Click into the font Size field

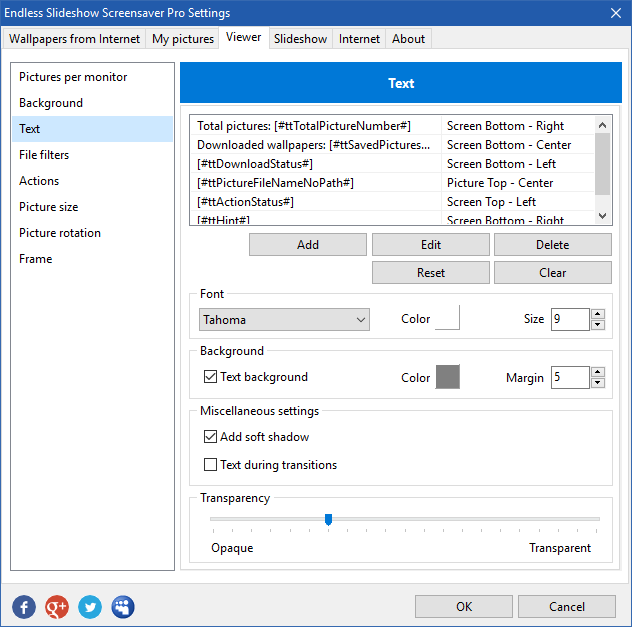pyautogui.click(x=570, y=319)
